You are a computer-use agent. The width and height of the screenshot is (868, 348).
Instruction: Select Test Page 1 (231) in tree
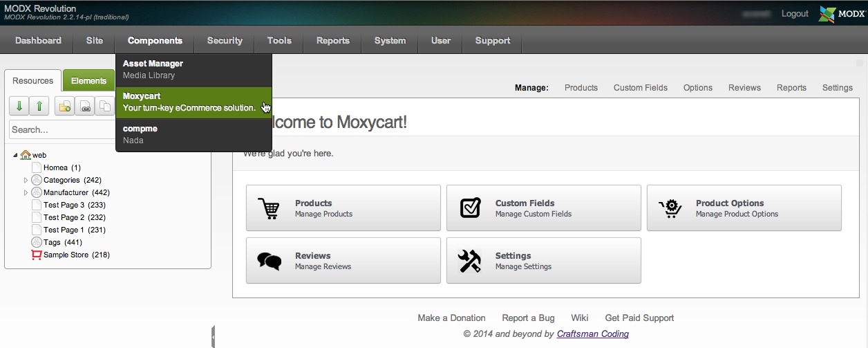click(75, 230)
